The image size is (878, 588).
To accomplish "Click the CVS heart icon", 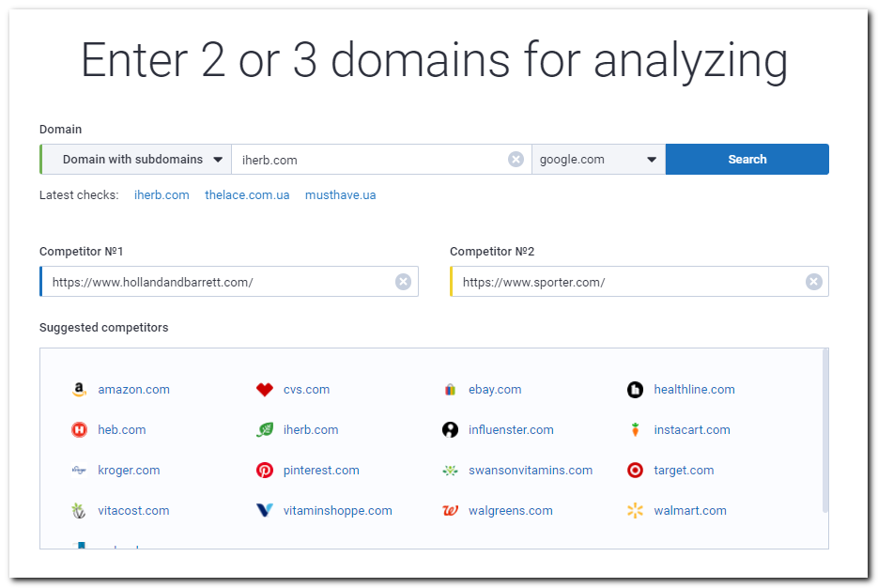I will pyautogui.click(x=264, y=389).
